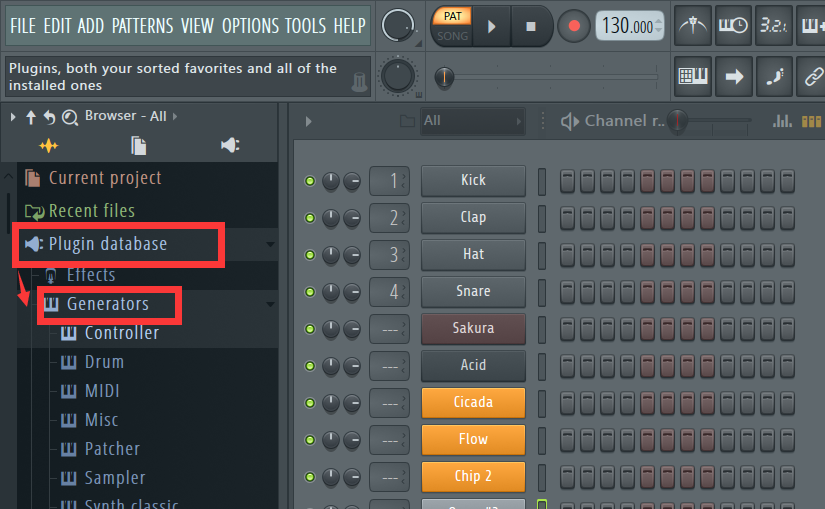This screenshot has width=825, height=509.
Task: Open the VIEW menu
Action: 197,25
